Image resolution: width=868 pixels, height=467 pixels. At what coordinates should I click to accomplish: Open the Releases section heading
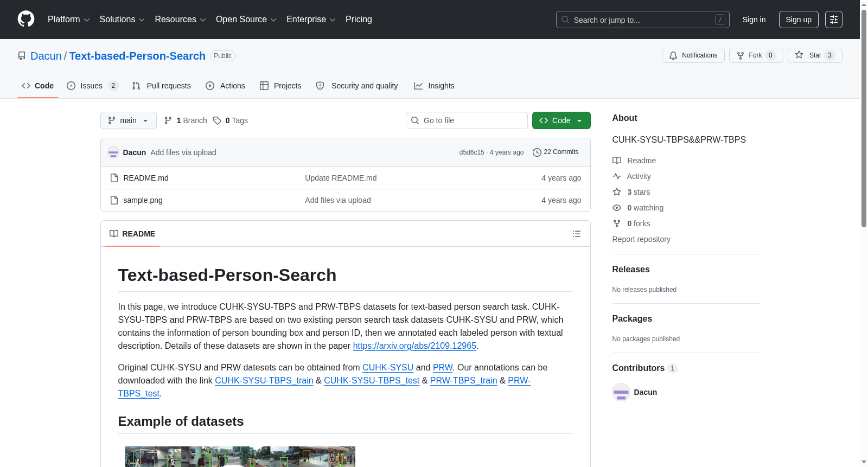pyautogui.click(x=631, y=269)
